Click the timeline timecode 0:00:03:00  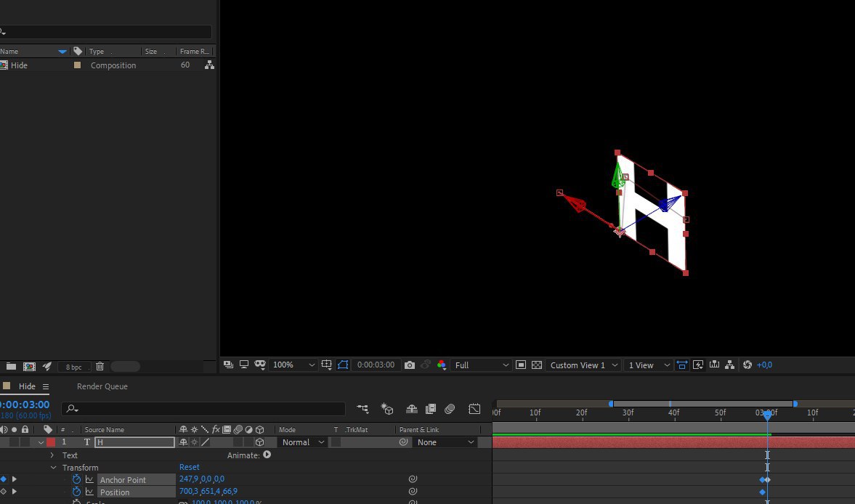pyautogui.click(x=25, y=405)
